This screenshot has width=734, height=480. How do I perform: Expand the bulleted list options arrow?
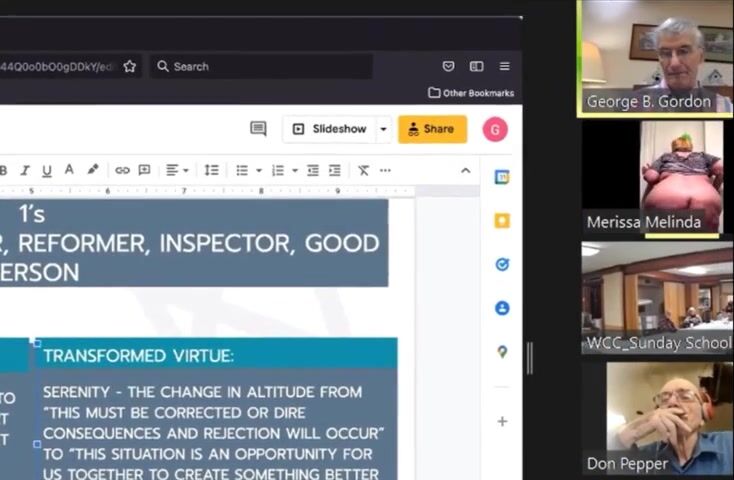tap(259, 171)
